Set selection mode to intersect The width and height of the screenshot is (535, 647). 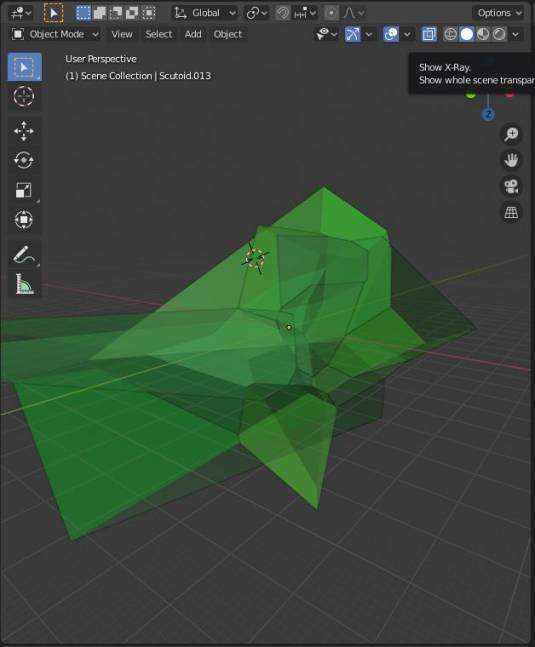click(148, 13)
